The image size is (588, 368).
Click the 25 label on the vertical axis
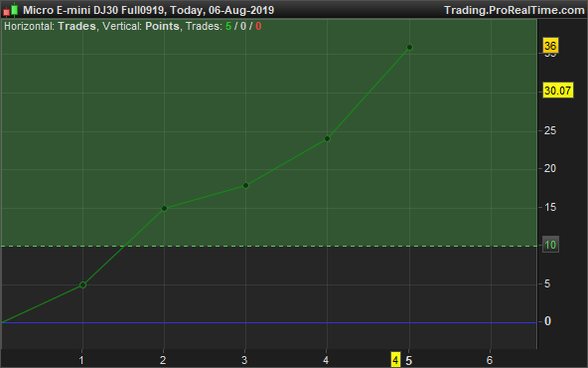click(550, 130)
